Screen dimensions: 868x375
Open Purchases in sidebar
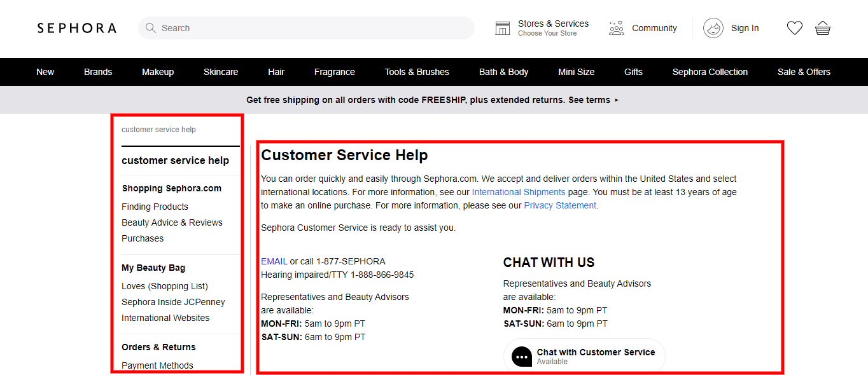pyautogui.click(x=143, y=238)
